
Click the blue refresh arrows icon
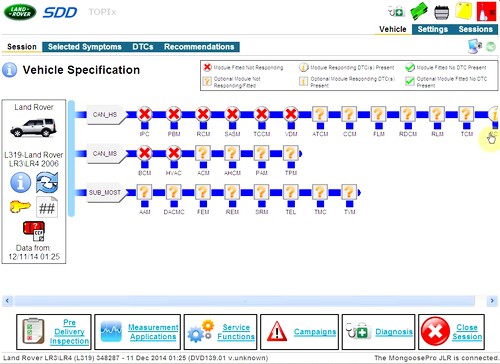(x=47, y=182)
